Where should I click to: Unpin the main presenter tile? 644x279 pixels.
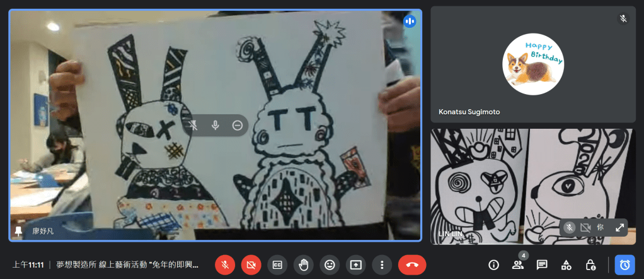click(x=193, y=126)
